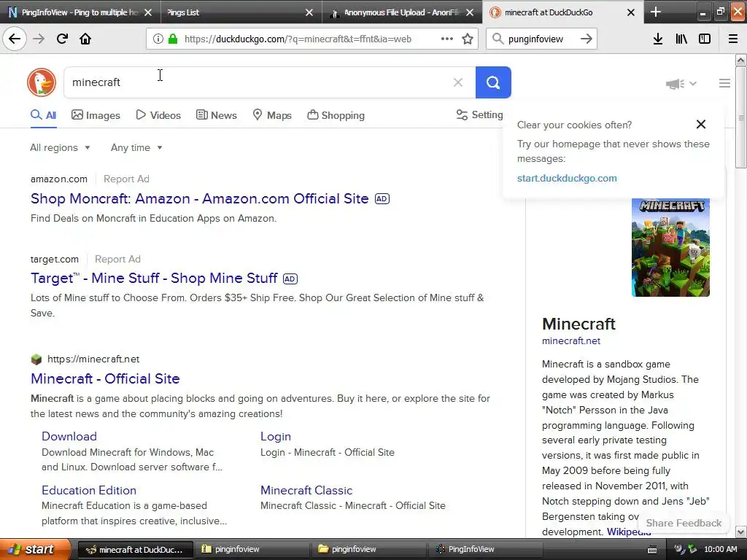Select the Maps search tab
This screenshot has width=747, height=560.
click(x=272, y=115)
